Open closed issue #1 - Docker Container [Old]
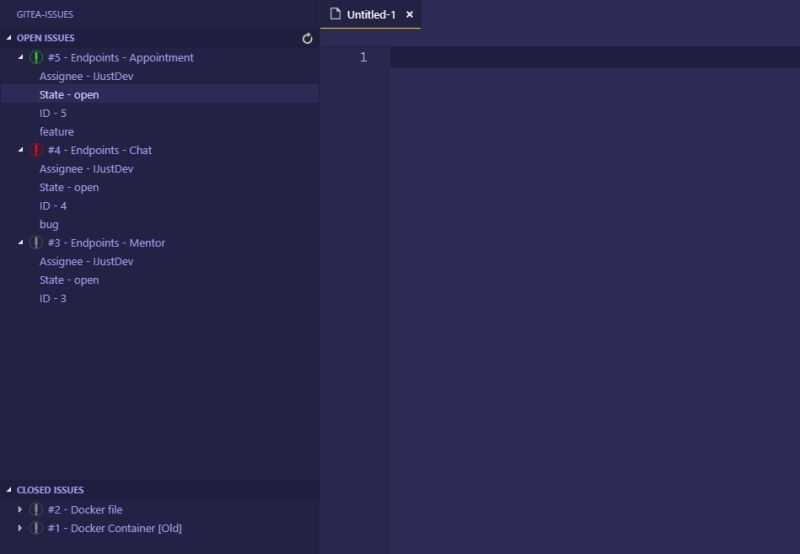The width and height of the screenshot is (800, 554). (115, 528)
